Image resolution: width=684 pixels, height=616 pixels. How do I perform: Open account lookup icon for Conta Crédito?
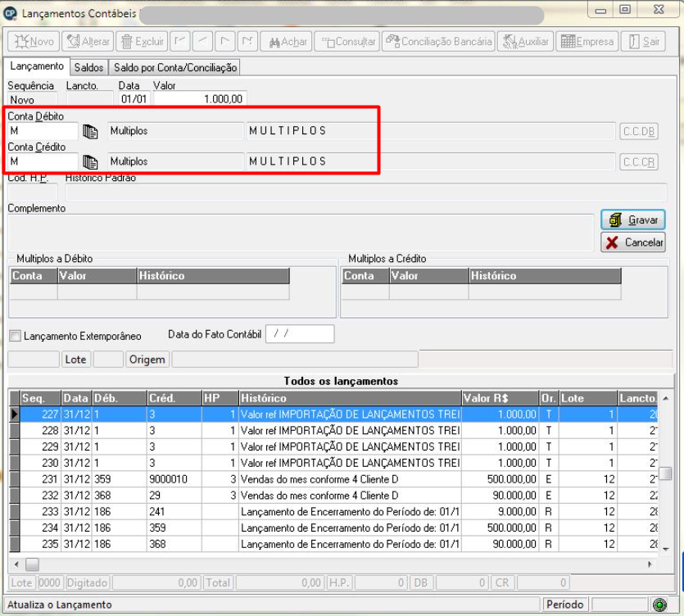point(90,162)
